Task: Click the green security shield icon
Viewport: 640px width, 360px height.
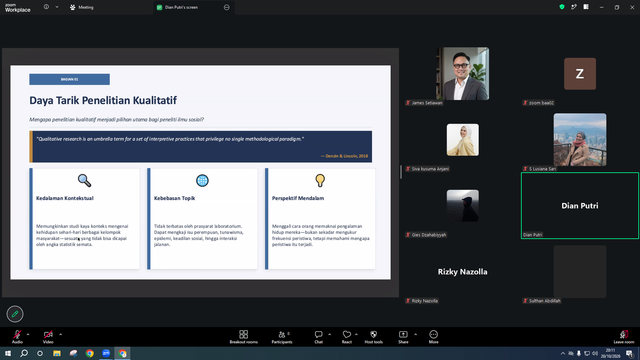Action: [562, 7]
